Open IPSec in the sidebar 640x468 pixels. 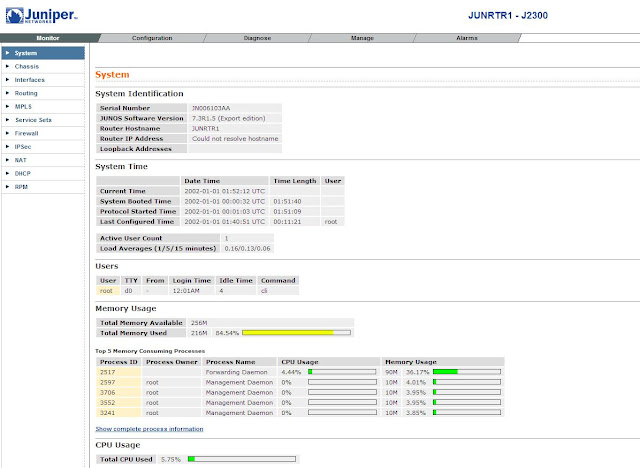[43, 146]
